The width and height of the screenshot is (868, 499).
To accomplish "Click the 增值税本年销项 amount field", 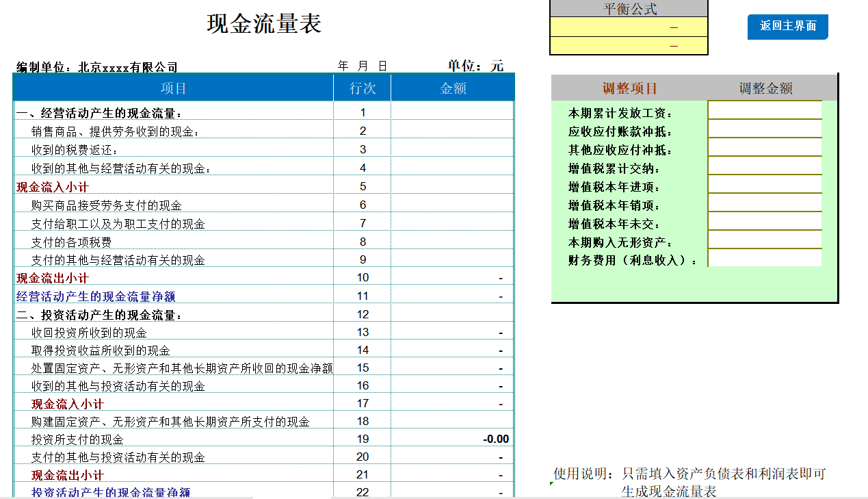I will point(764,203).
